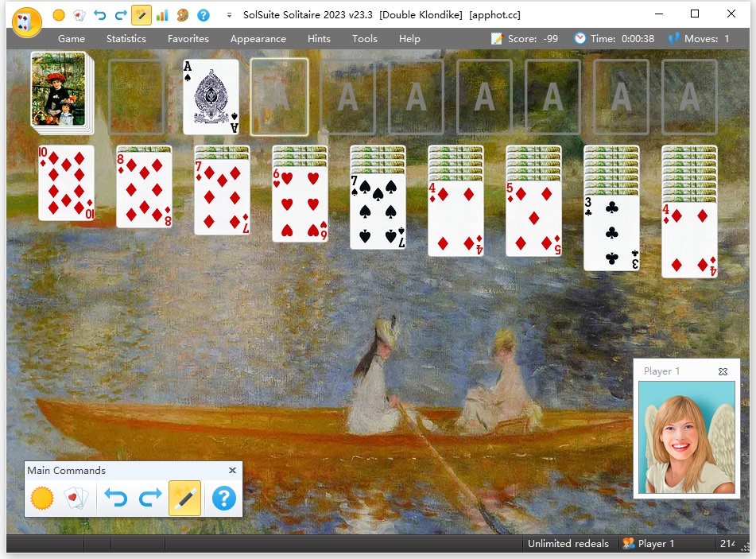Click the last foundation slot on the right
The width and height of the screenshot is (756, 559).
689,96
